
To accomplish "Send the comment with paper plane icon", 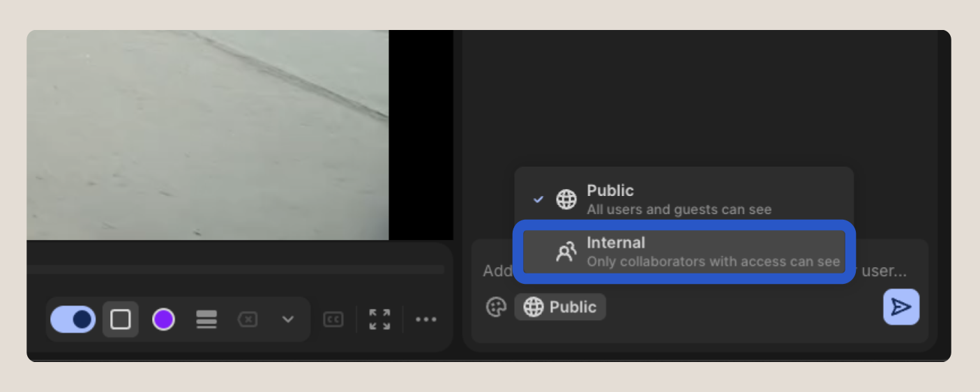I will (x=900, y=307).
